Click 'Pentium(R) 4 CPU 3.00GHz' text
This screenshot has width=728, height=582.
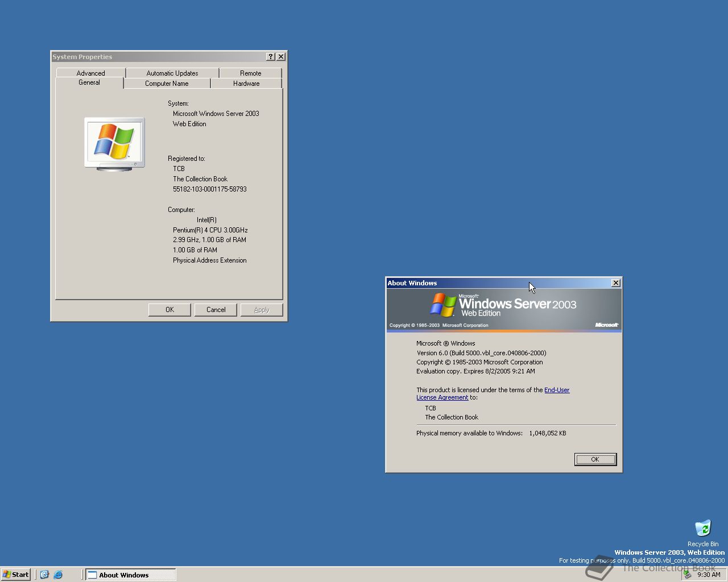tap(210, 230)
